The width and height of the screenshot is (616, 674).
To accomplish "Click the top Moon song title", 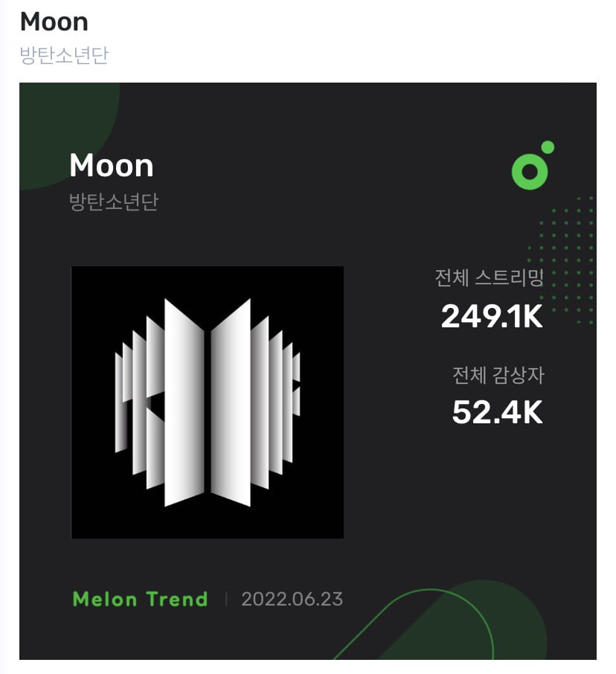I will [x=54, y=22].
